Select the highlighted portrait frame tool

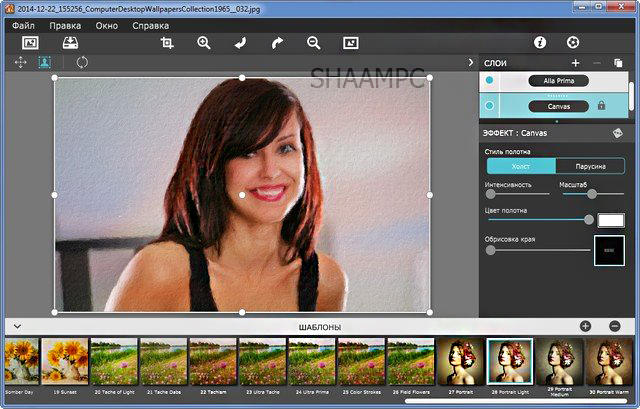click(x=44, y=62)
